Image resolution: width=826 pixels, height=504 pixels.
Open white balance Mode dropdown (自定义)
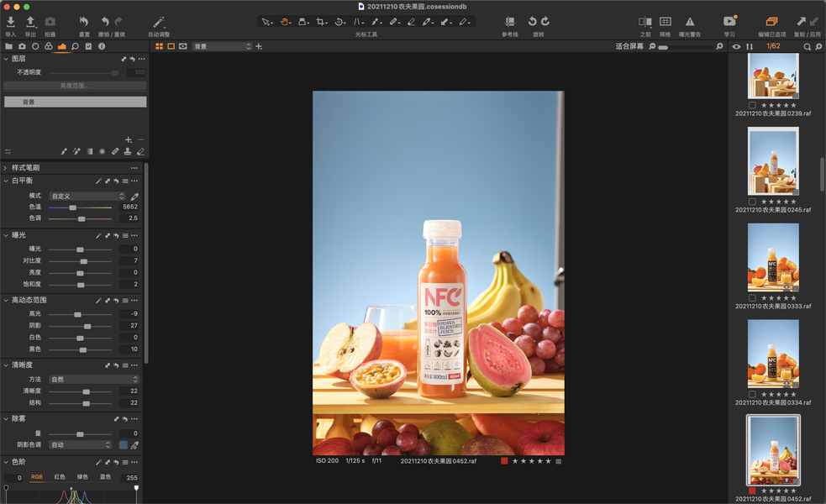[87, 196]
